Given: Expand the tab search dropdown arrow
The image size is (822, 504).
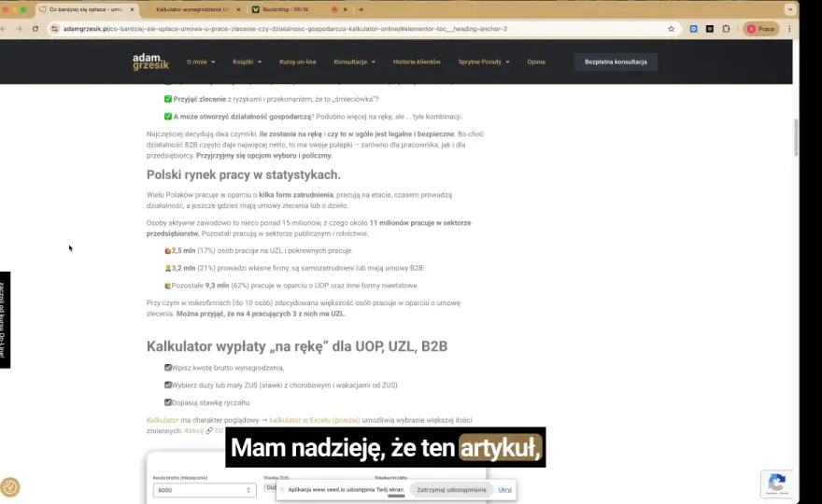Looking at the screenshot, I should click(x=790, y=9).
